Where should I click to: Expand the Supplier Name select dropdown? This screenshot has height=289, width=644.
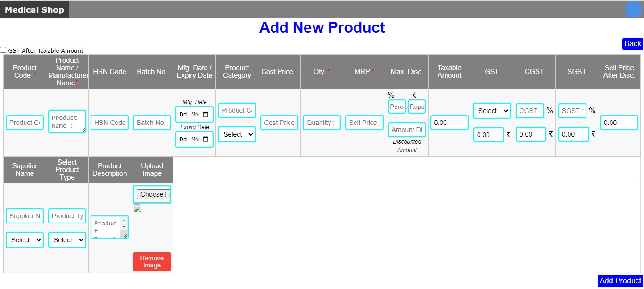click(25, 240)
